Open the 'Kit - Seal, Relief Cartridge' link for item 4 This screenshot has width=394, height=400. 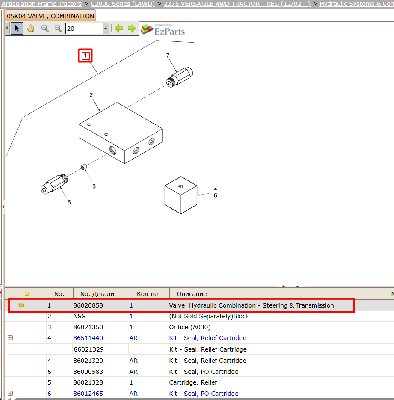[207, 338]
